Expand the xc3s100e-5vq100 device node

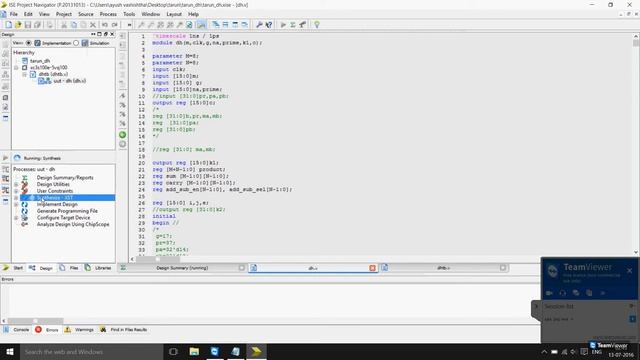coord(16,68)
